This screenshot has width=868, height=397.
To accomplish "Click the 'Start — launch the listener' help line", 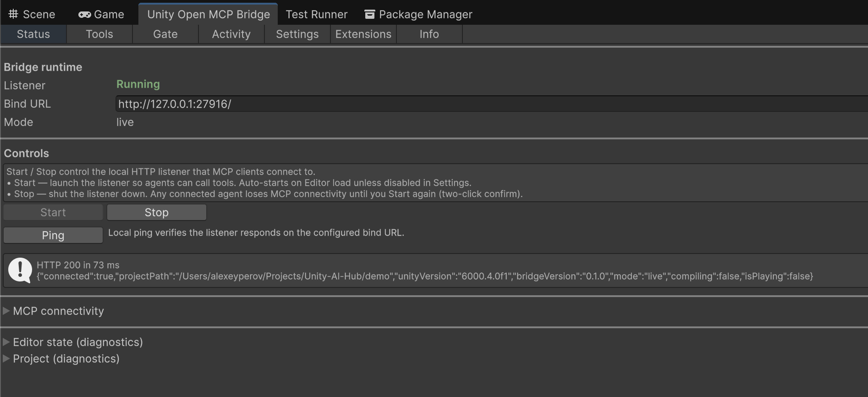I will [x=239, y=183].
